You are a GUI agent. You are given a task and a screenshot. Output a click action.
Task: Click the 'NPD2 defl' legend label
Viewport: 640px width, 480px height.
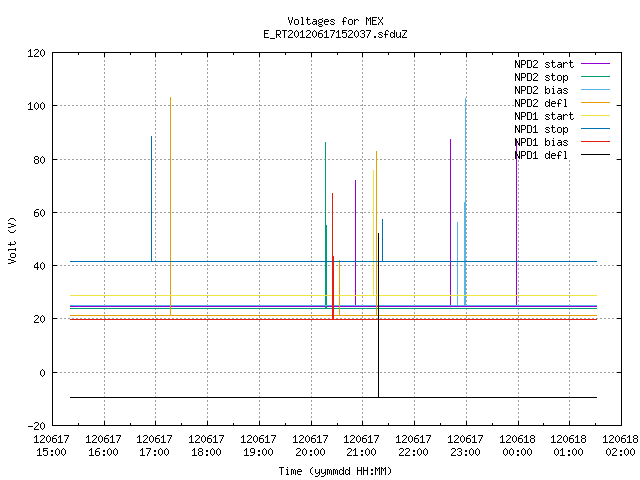pos(541,103)
